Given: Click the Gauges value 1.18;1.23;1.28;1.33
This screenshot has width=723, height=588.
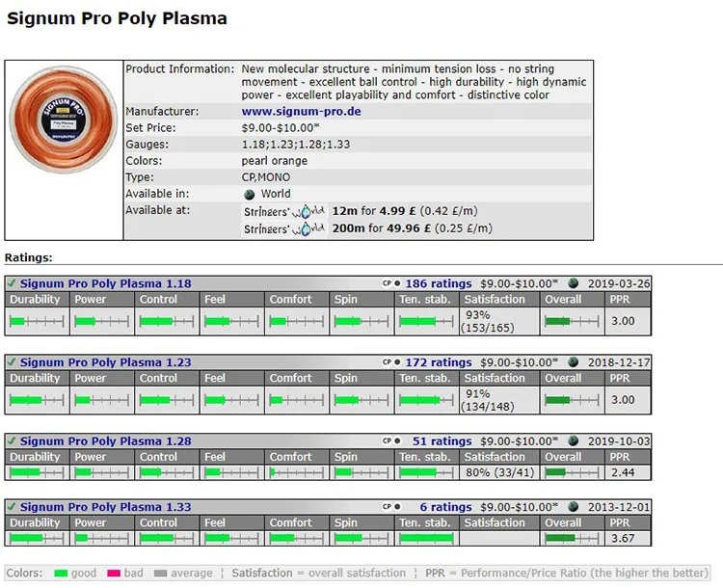Looking at the screenshot, I should 296,145.
